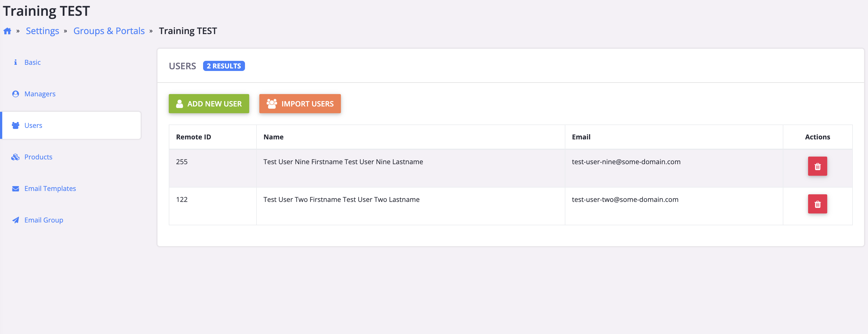
Task: Click the Managers person icon
Action: tap(15, 94)
